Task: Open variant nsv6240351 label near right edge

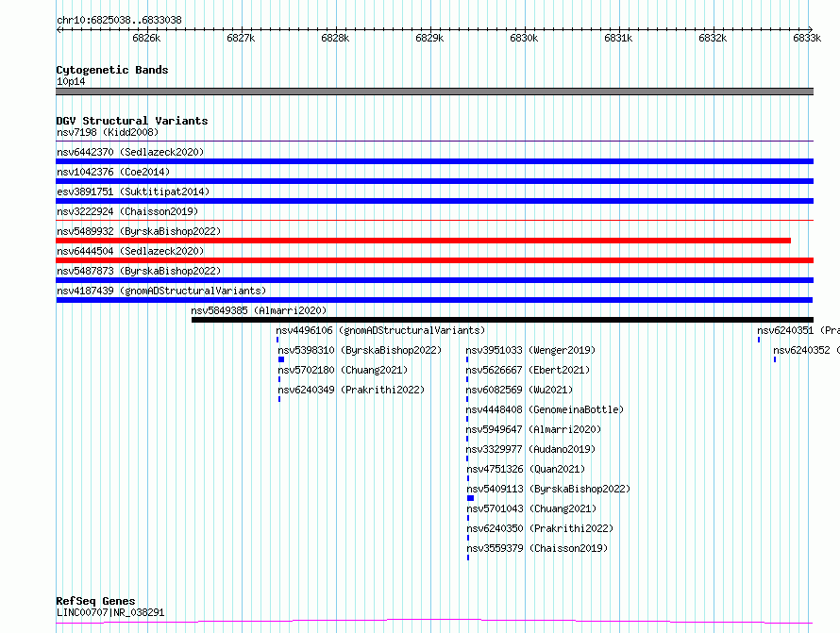Action: click(798, 330)
